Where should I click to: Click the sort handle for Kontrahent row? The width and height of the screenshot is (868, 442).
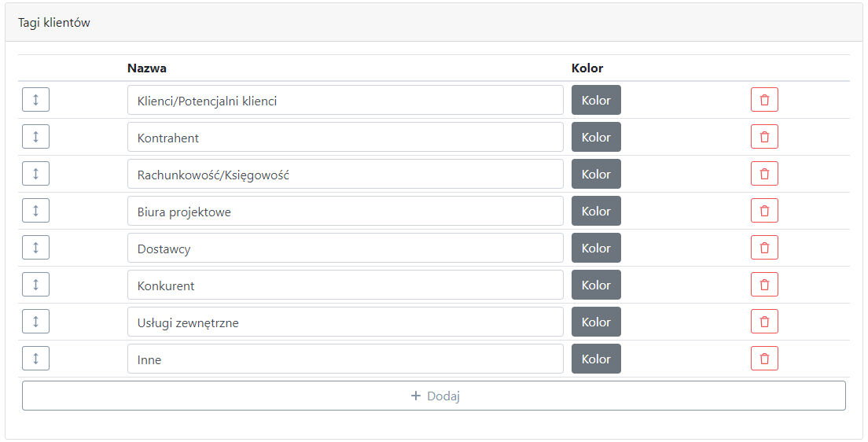[x=36, y=137]
